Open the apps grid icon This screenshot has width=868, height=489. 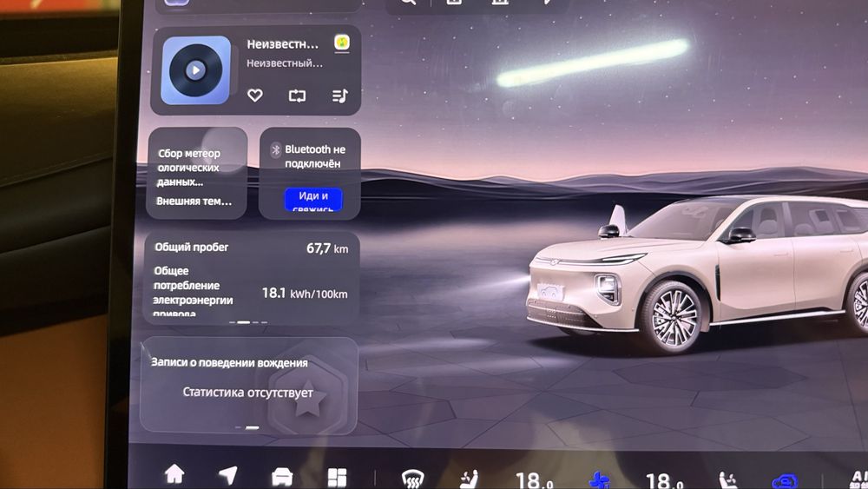tap(337, 478)
